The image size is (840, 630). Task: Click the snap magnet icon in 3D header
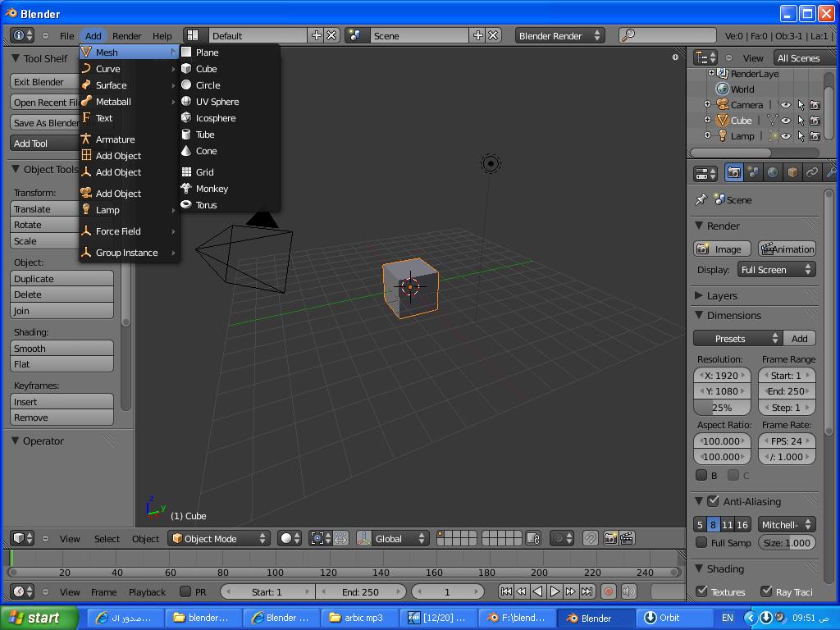(590, 538)
